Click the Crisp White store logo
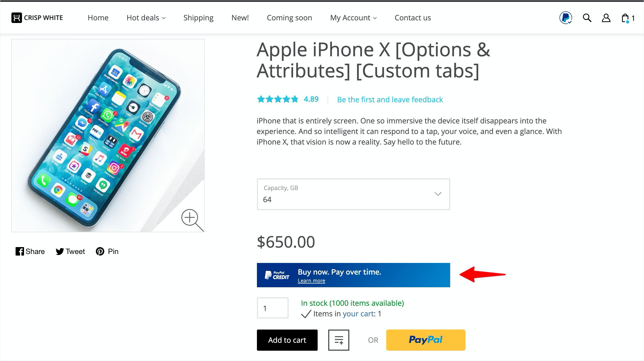This screenshot has width=644, height=361. point(37,18)
